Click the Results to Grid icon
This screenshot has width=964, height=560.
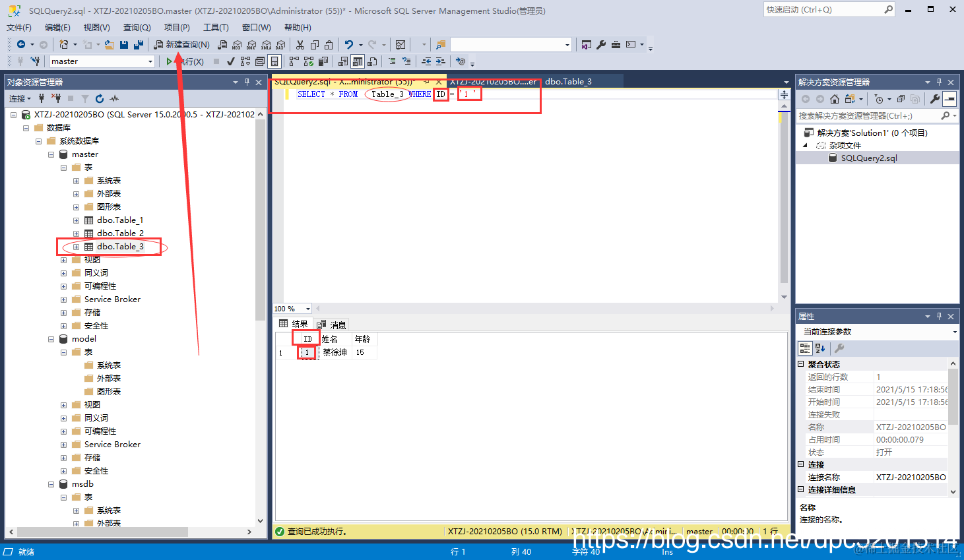[x=358, y=61]
